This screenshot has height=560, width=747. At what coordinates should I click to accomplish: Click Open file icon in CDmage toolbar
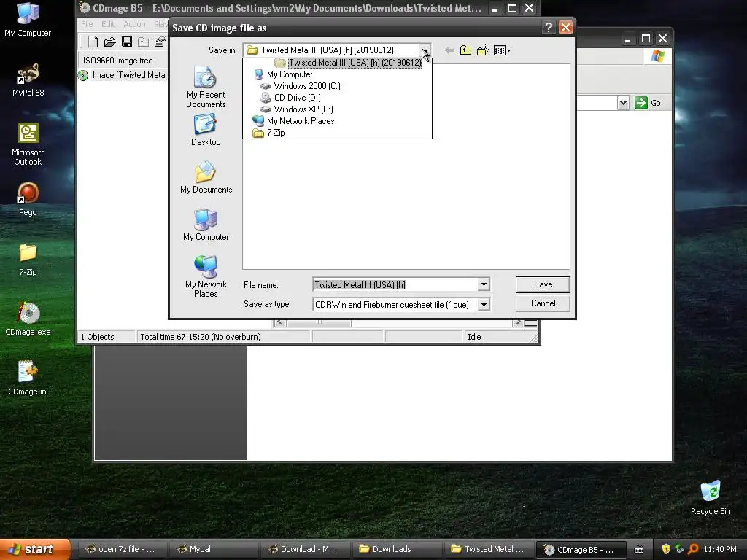click(x=110, y=42)
